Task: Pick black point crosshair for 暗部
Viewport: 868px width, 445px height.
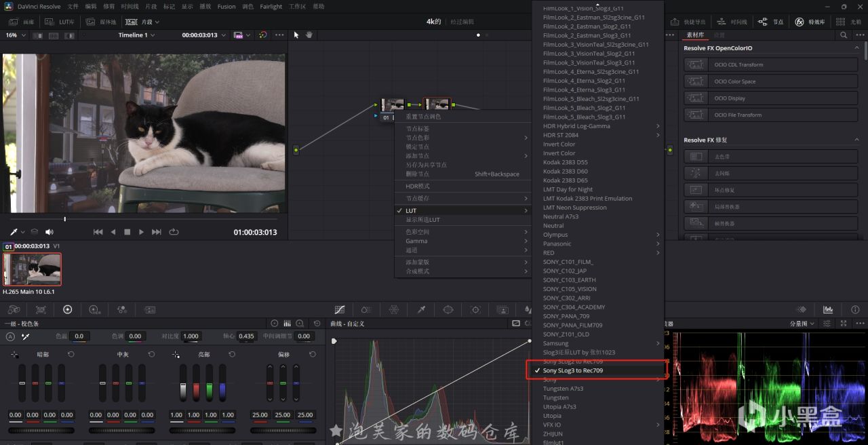Action: click(x=14, y=354)
